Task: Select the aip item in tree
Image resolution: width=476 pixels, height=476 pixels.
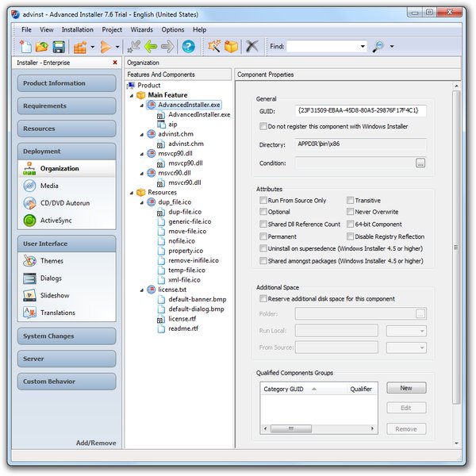Action: click(x=173, y=125)
